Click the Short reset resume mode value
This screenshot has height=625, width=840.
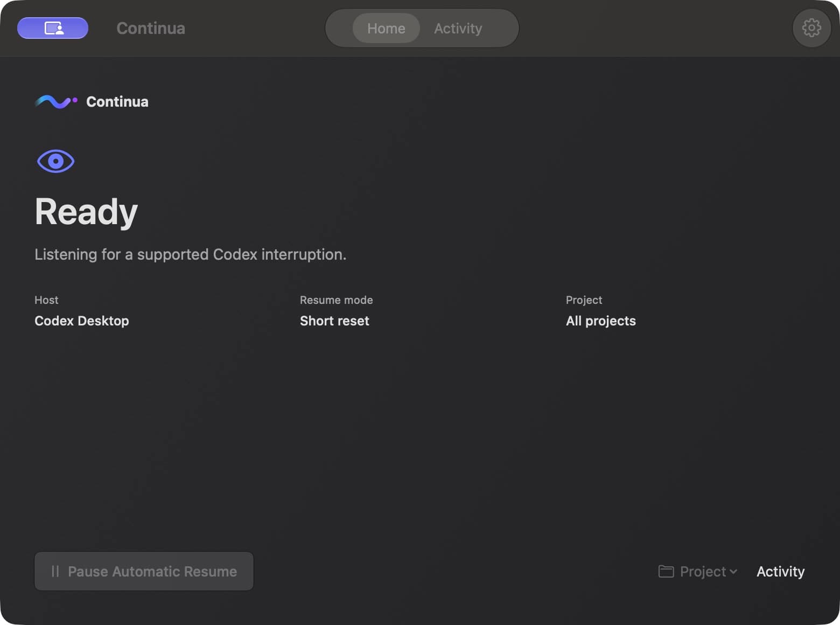(x=334, y=321)
